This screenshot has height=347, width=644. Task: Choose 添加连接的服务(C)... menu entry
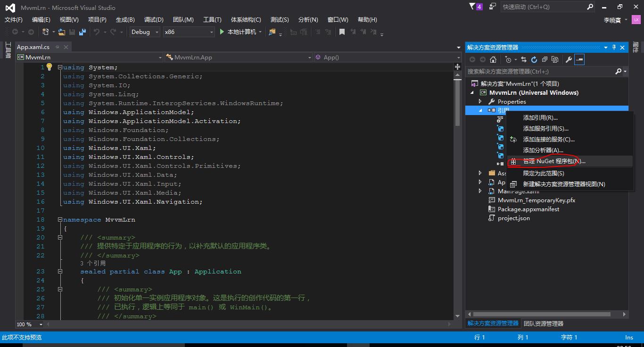click(x=570, y=139)
